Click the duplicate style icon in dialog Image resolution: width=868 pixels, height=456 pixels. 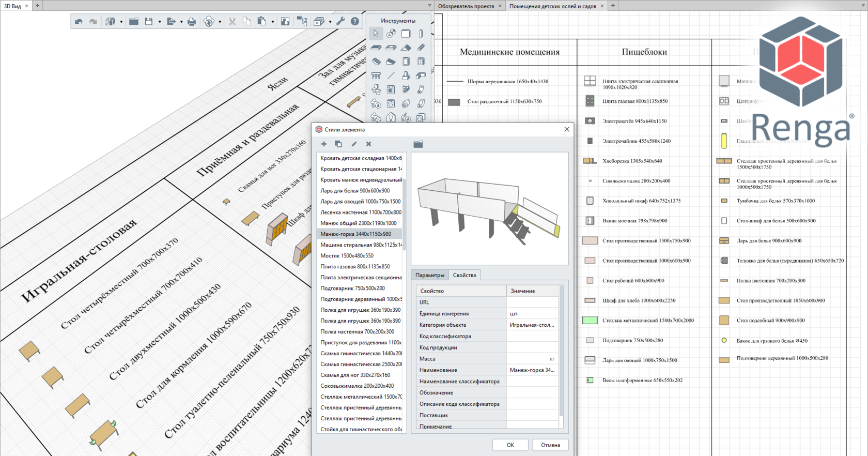coord(338,144)
